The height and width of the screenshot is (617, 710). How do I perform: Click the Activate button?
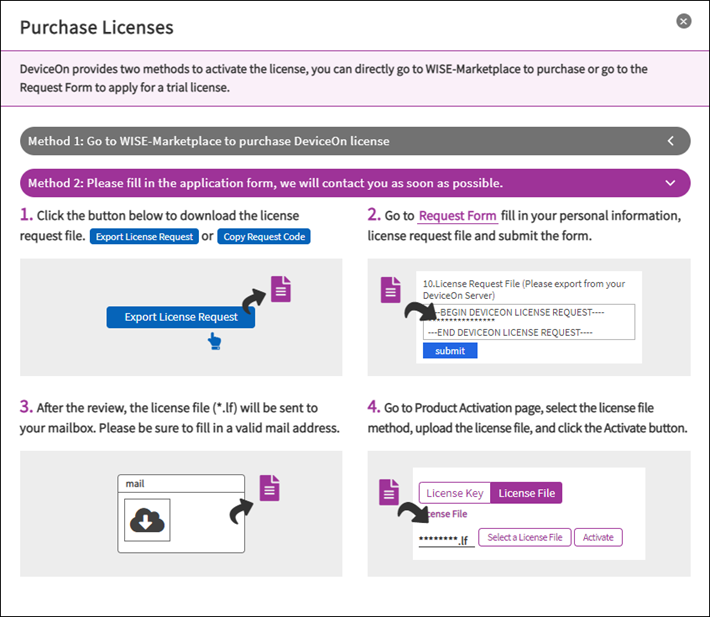click(598, 537)
